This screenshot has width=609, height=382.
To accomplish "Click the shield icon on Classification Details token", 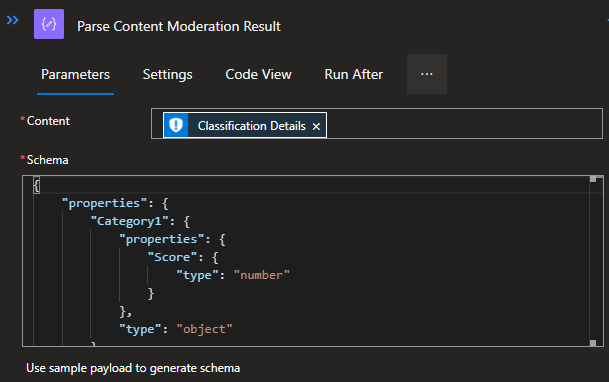I will (176, 125).
